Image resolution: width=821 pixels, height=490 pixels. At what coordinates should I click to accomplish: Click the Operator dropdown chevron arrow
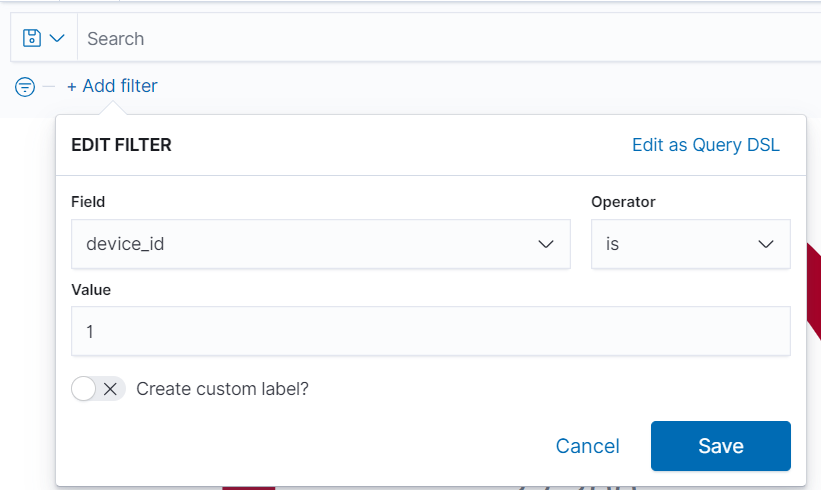pos(766,244)
